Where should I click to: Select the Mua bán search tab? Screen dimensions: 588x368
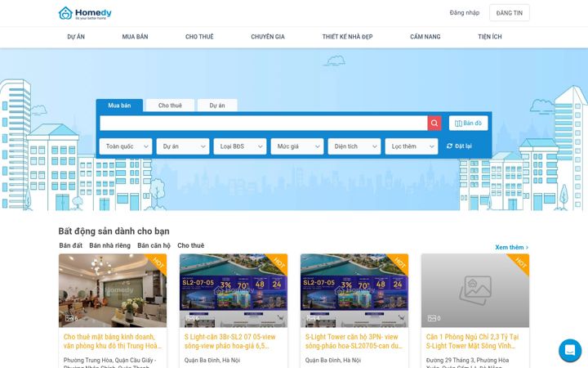point(119,105)
